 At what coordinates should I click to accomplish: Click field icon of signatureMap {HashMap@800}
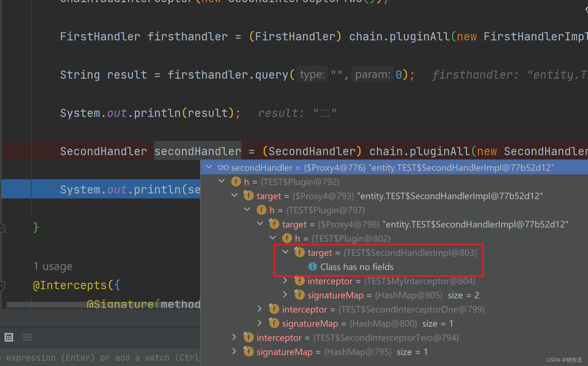[274, 323]
